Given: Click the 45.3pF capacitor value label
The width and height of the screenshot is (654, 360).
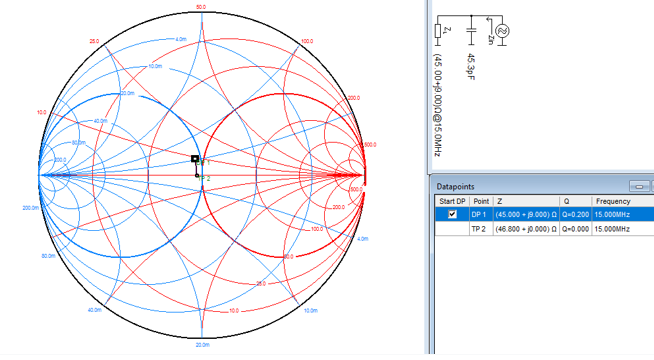Looking at the screenshot, I should (x=471, y=66).
